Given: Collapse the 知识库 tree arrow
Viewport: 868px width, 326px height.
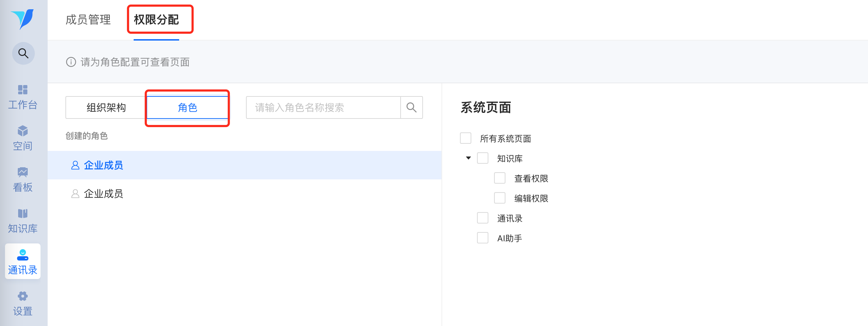Looking at the screenshot, I should [x=468, y=158].
